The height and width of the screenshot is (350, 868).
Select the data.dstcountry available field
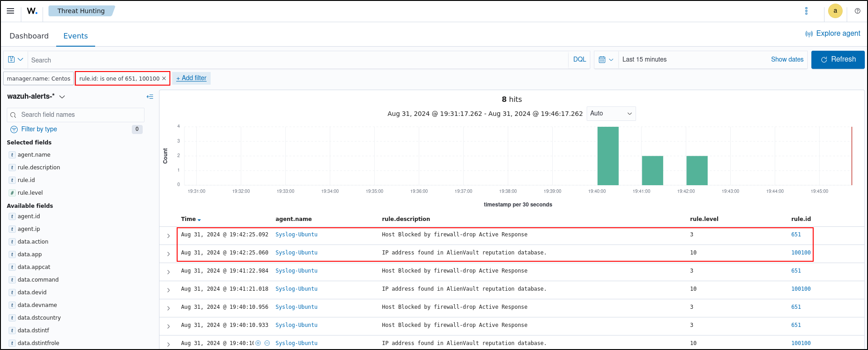39,318
